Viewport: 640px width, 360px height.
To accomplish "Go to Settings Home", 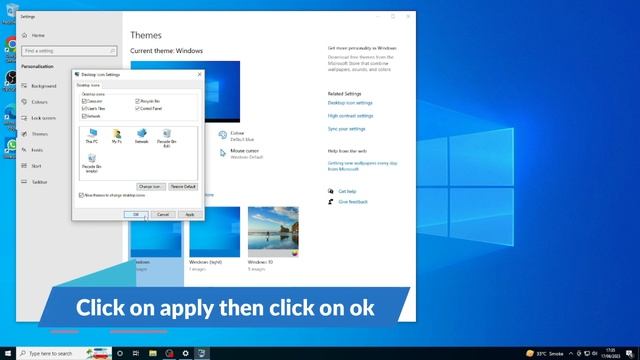I will (33, 36).
